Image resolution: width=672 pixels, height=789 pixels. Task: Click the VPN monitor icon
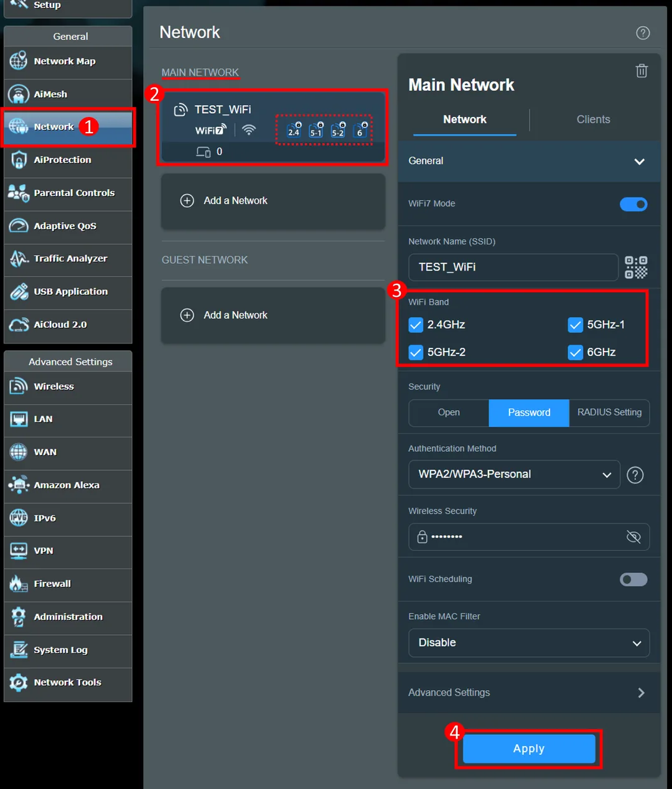19,551
